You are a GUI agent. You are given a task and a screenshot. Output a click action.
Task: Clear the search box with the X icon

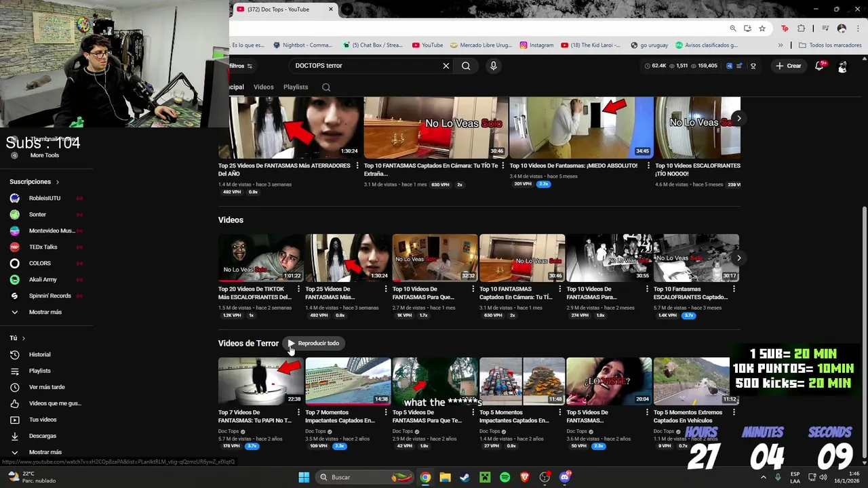(x=446, y=66)
